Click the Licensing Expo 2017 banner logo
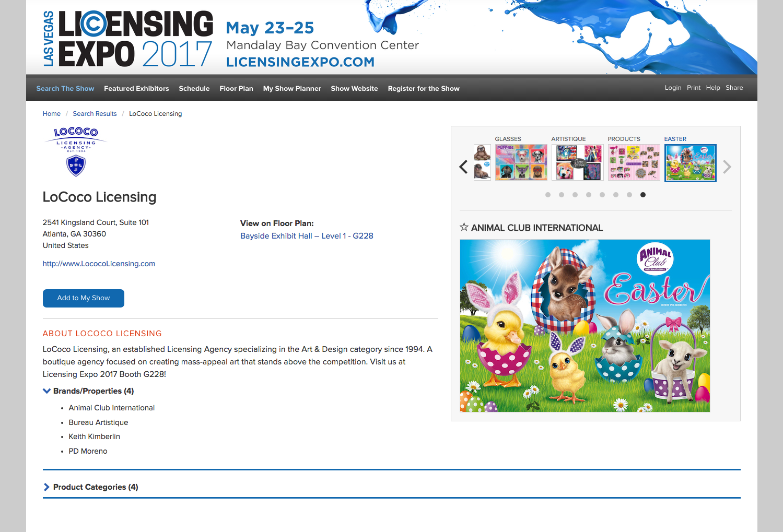The height and width of the screenshot is (532, 783). pyautogui.click(x=128, y=39)
